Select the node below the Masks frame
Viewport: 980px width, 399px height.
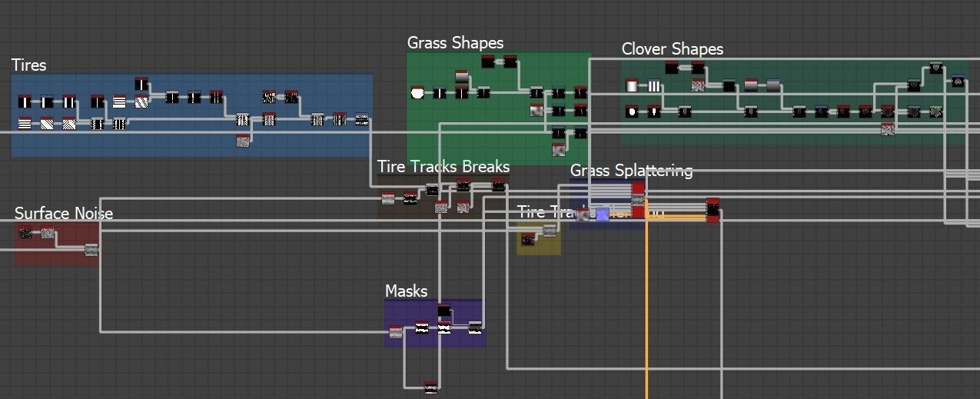(x=431, y=387)
